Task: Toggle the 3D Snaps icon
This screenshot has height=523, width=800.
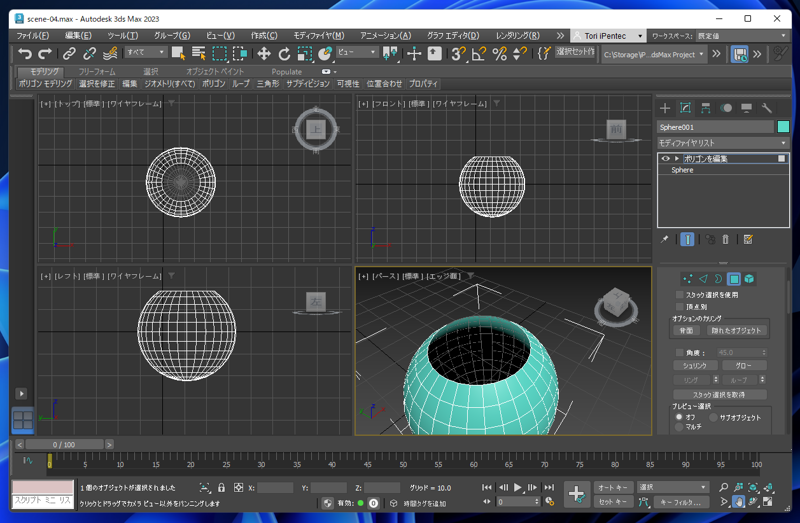Action: [458, 53]
